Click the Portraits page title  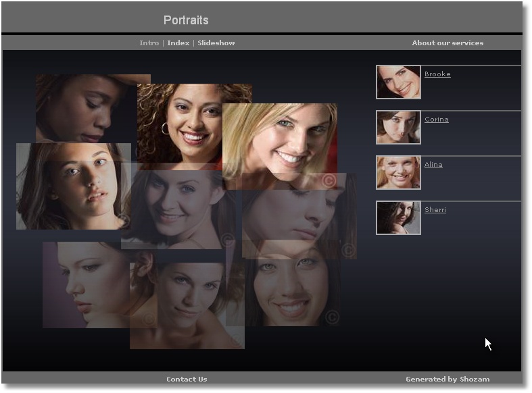coord(186,20)
